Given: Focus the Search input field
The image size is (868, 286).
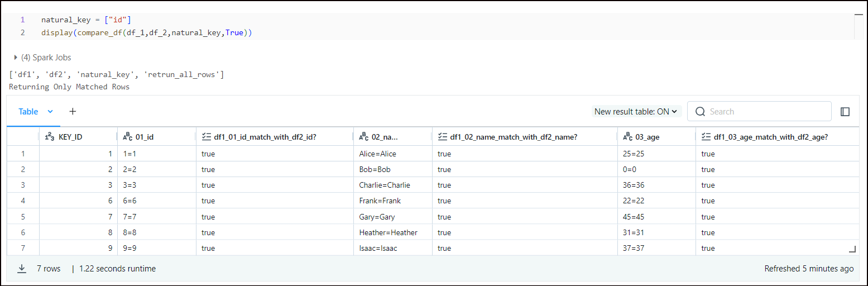Looking at the screenshot, I should point(759,112).
